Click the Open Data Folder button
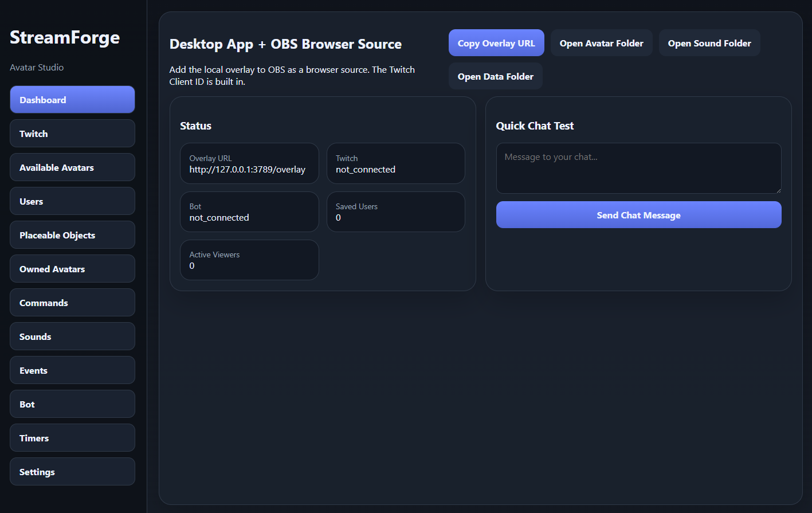This screenshot has width=812, height=513. tap(496, 76)
